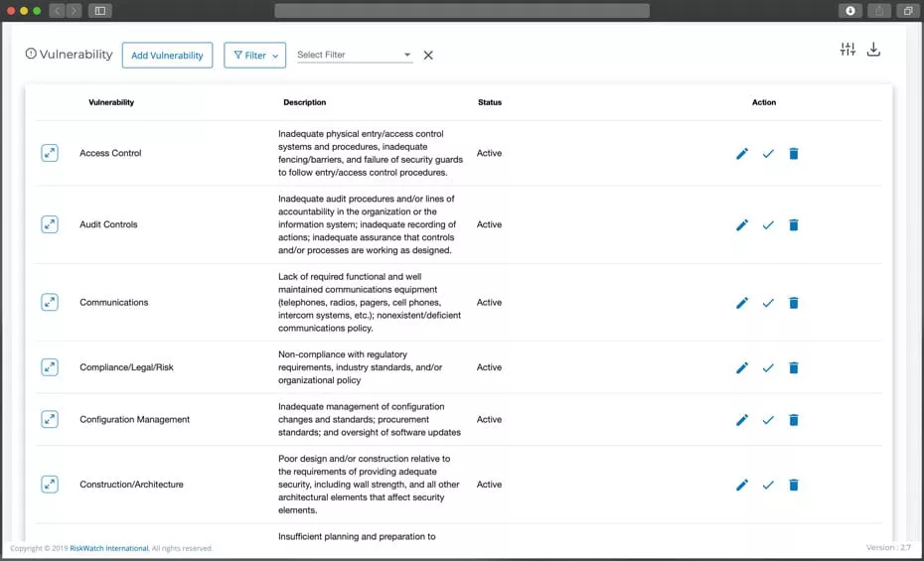Click the checkmark for Communications
Image resolution: width=924 pixels, height=561 pixels.
click(x=768, y=303)
